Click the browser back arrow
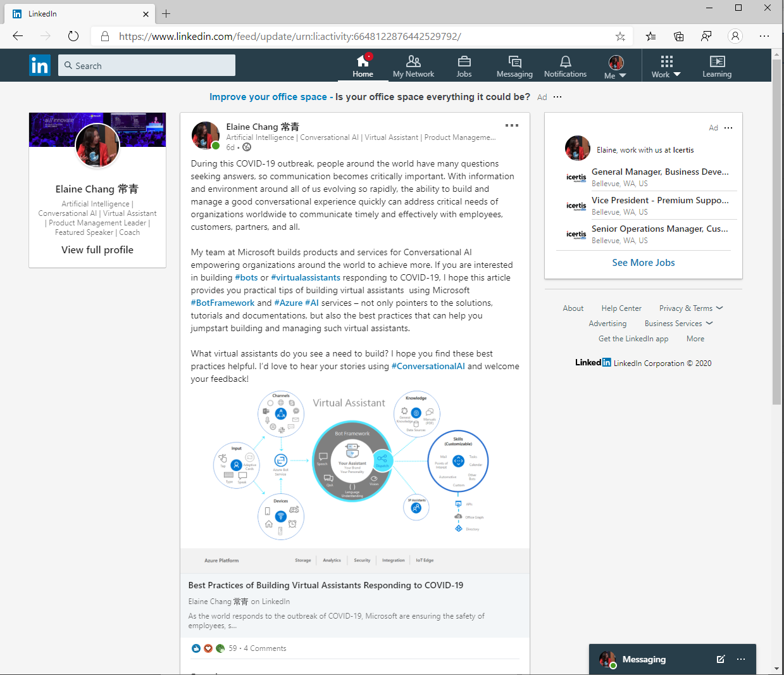The height and width of the screenshot is (675, 784). click(x=18, y=36)
